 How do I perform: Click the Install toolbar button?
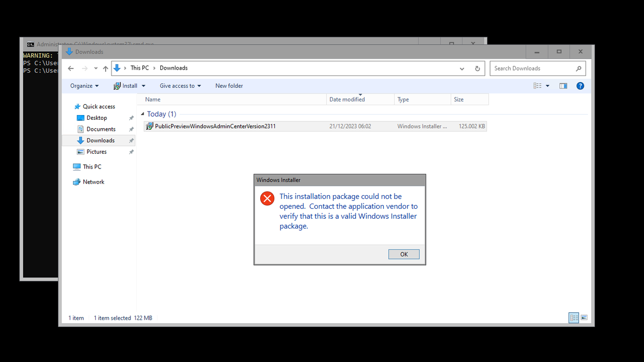coord(125,86)
